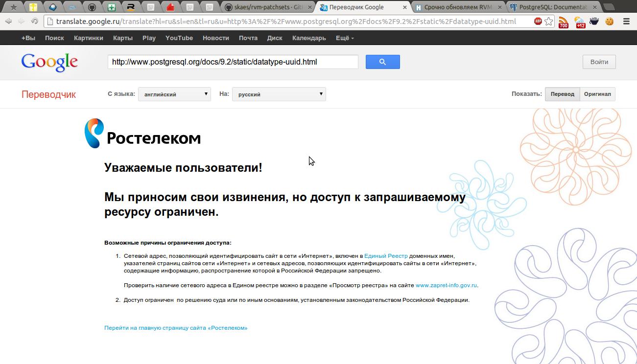Open the weather extension showing +12
The height and width of the screenshot is (364, 637).
coord(580,22)
